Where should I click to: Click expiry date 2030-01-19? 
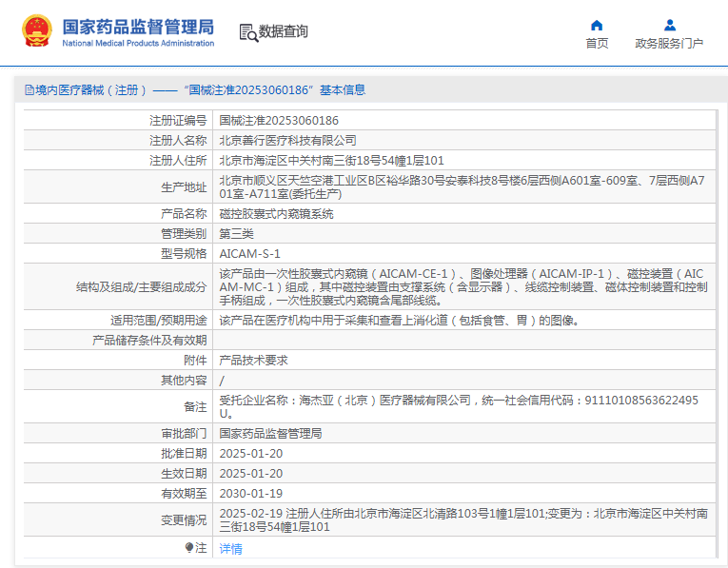tap(251, 493)
